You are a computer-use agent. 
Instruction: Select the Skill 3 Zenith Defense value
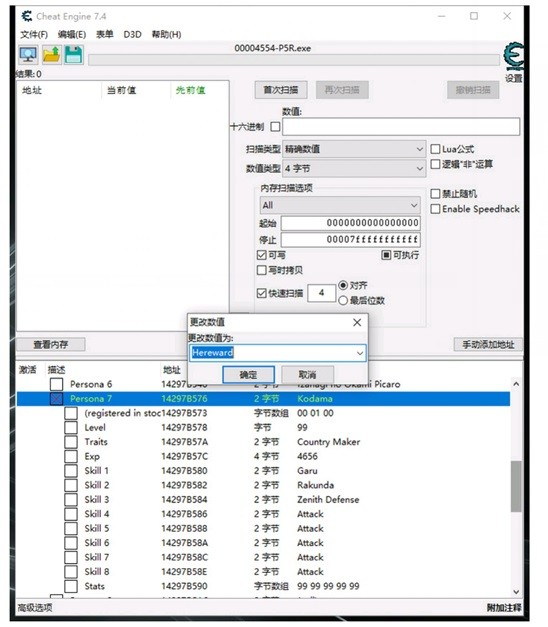pos(328,499)
